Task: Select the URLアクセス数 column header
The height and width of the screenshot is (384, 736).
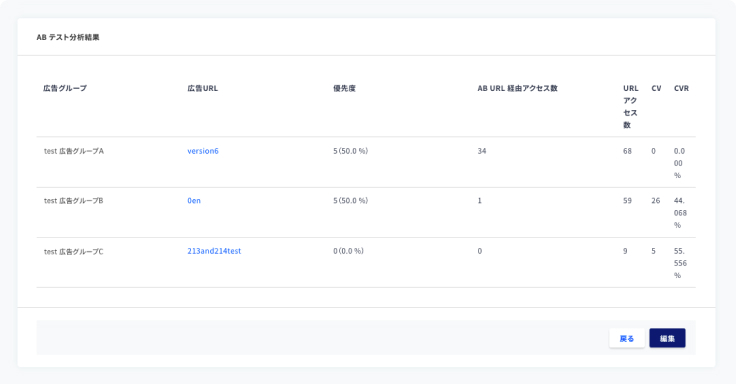Action: tap(630, 107)
